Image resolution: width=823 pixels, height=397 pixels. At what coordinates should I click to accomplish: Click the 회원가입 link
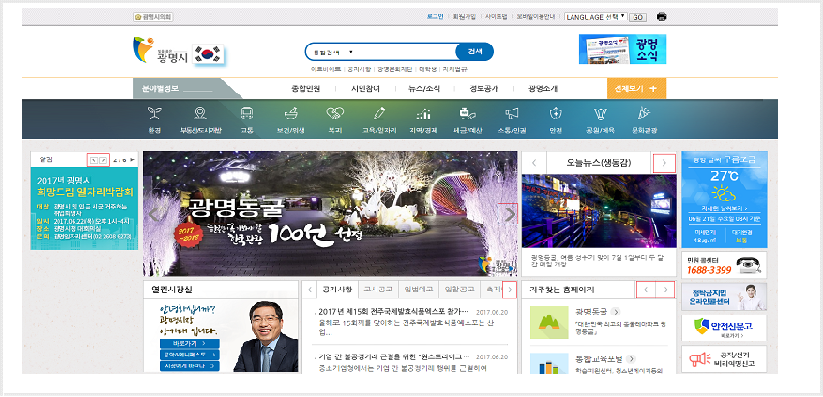465,17
